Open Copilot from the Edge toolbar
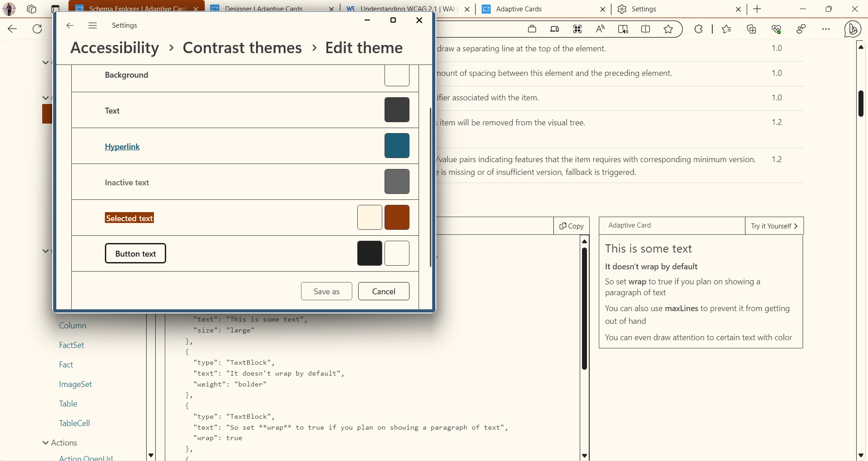 pos(852,29)
